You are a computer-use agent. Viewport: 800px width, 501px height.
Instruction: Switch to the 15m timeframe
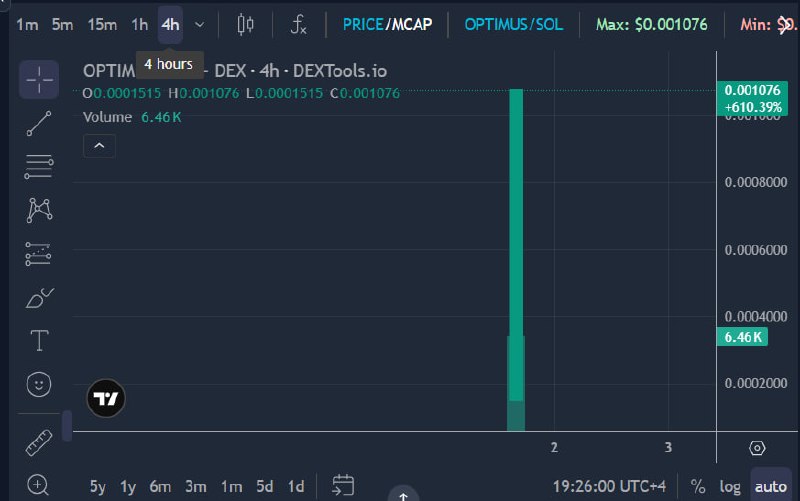[102, 24]
